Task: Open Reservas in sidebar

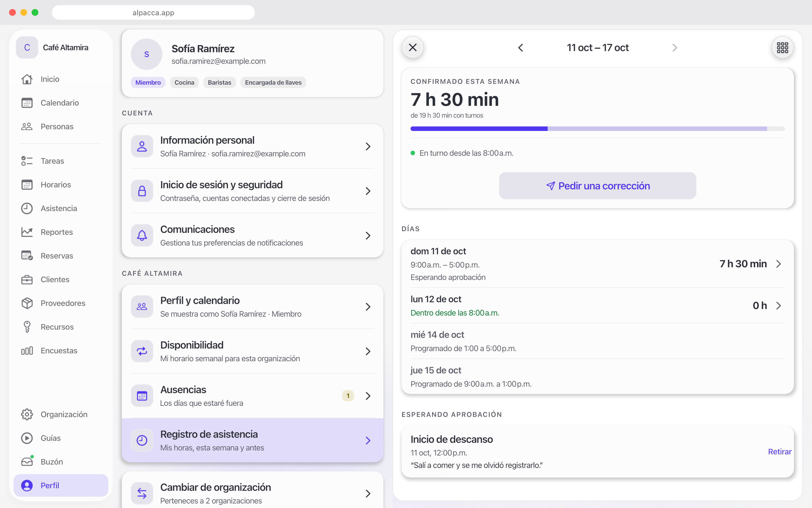Action: pyautogui.click(x=61, y=256)
